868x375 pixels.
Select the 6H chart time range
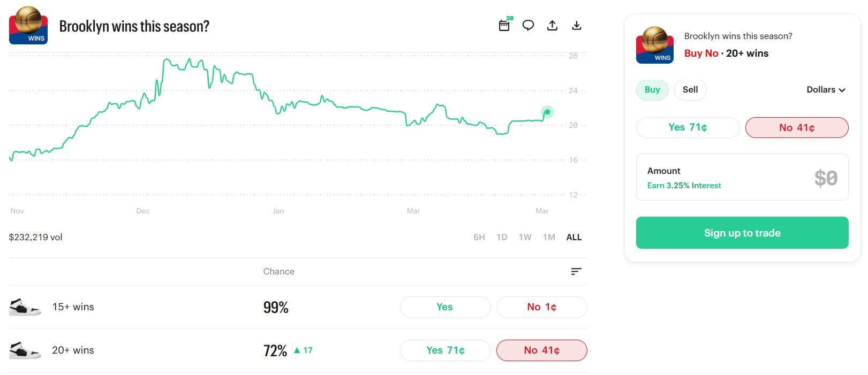click(479, 237)
